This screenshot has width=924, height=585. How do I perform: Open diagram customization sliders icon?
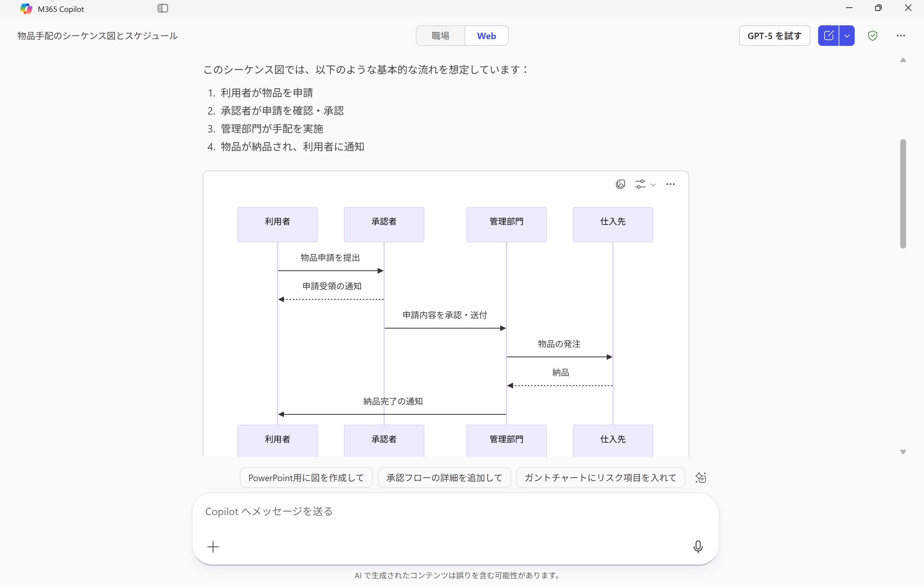(x=640, y=184)
